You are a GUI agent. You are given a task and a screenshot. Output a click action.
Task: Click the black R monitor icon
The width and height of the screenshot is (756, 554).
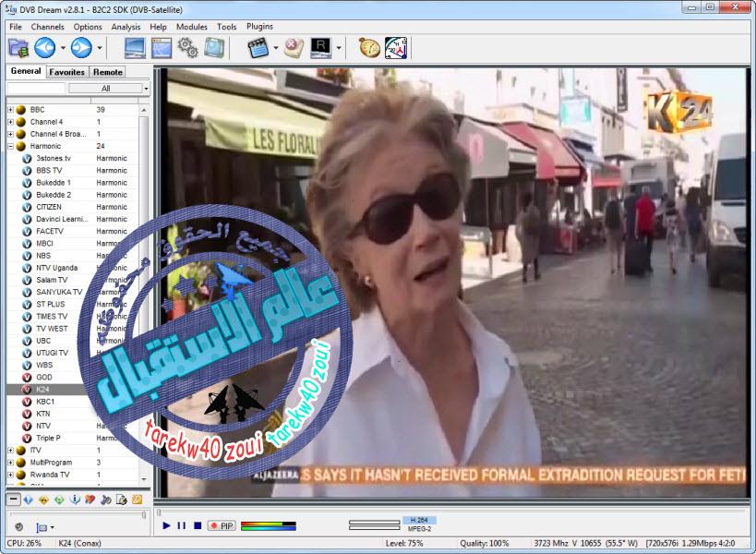(321, 48)
